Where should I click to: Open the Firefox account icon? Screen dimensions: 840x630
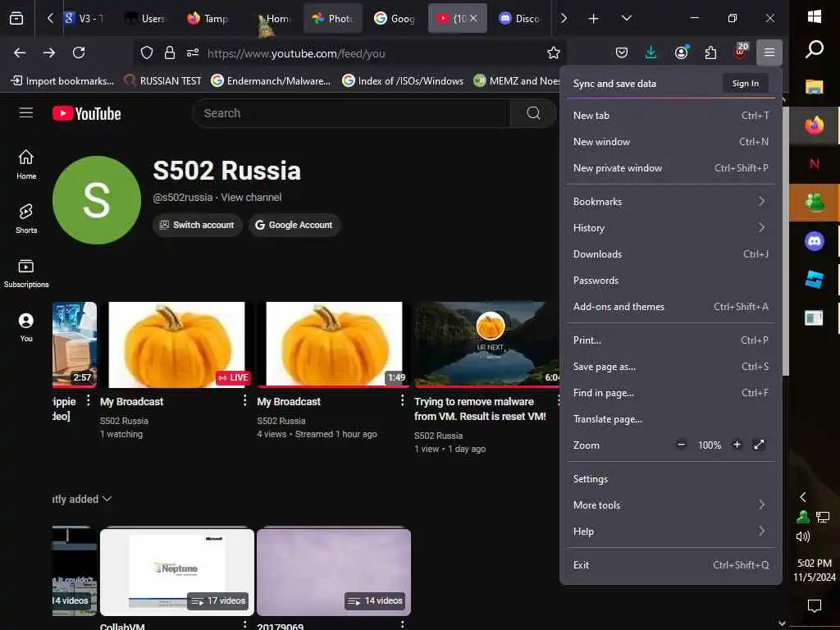[x=682, y=52]
